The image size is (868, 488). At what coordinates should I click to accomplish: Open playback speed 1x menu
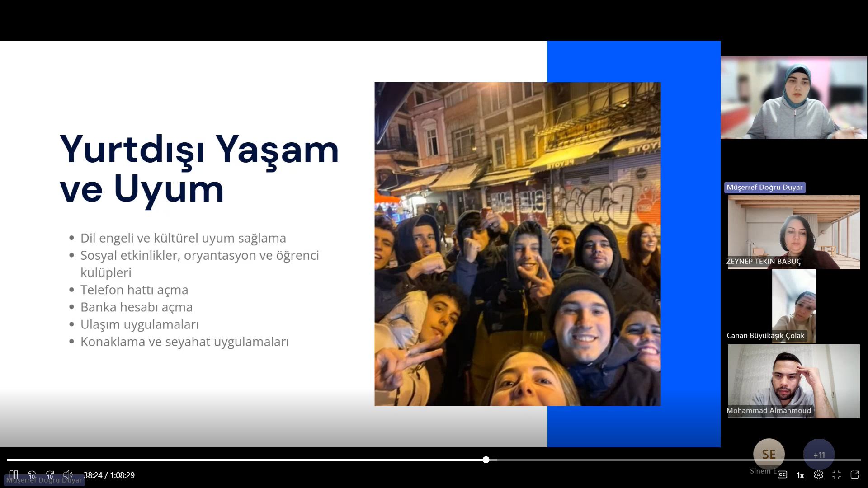click(800, 475)
